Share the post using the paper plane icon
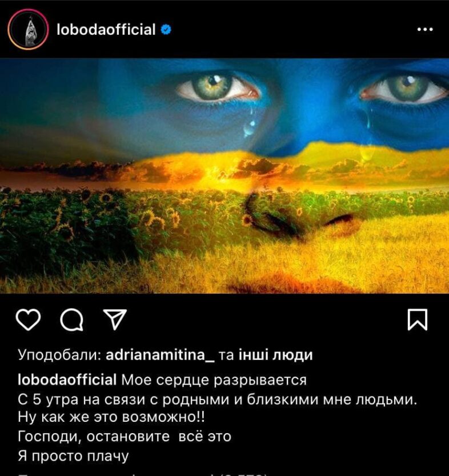 [115, 319]
